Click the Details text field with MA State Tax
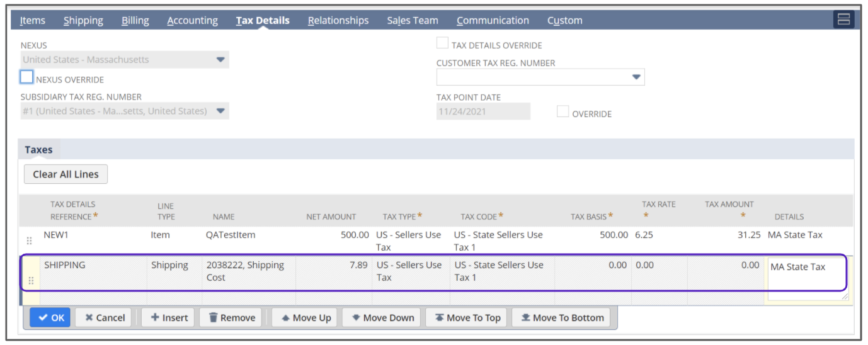The height and width of the screenshot is (345, 868). 806,278
